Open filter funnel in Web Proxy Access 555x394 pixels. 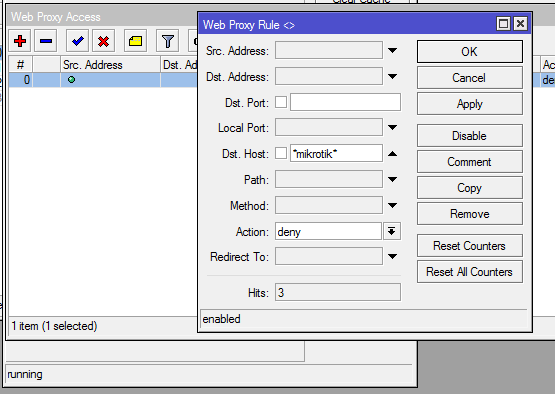[x=167, y=41]
